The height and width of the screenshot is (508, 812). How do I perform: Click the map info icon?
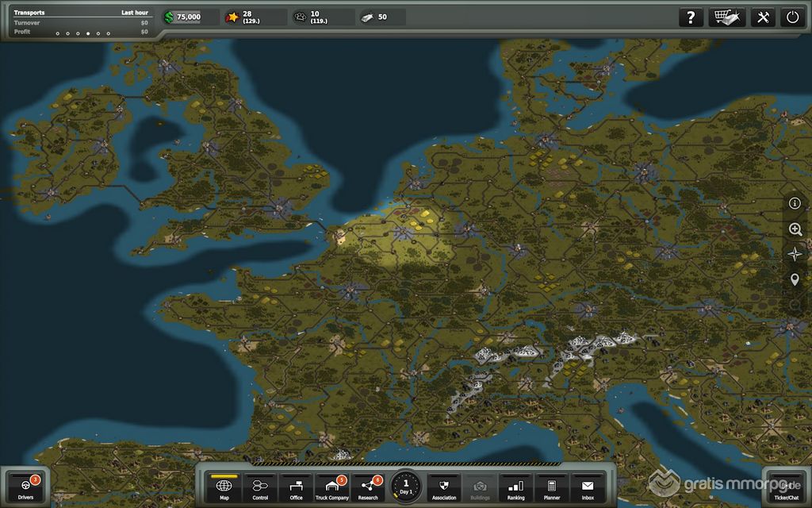click(x=795, y=203)
